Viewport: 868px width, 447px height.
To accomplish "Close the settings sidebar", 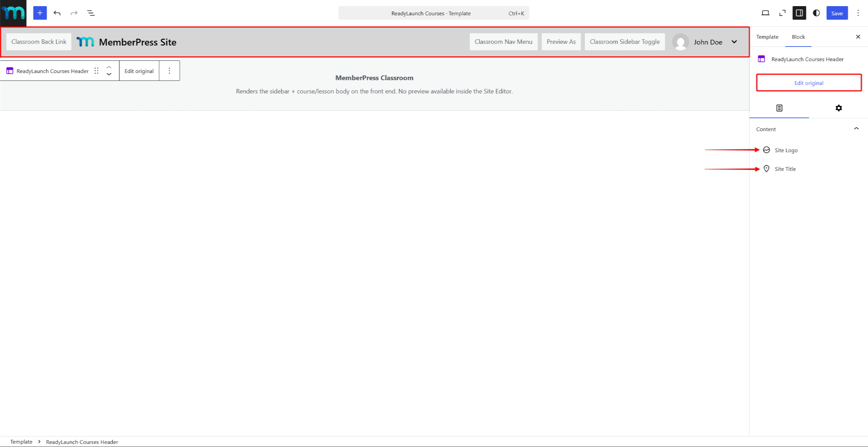I will pyautogui.click(x=858, y=37).
